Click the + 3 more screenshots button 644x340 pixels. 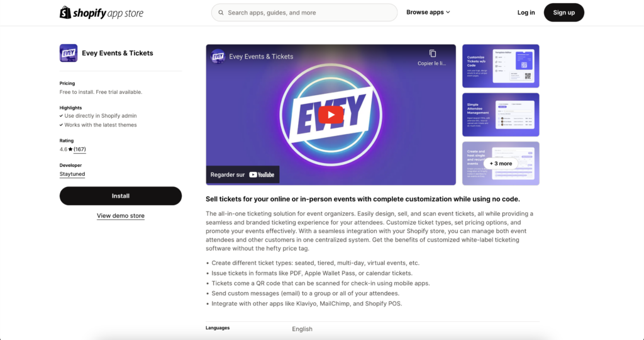click(x=501, y=164)
